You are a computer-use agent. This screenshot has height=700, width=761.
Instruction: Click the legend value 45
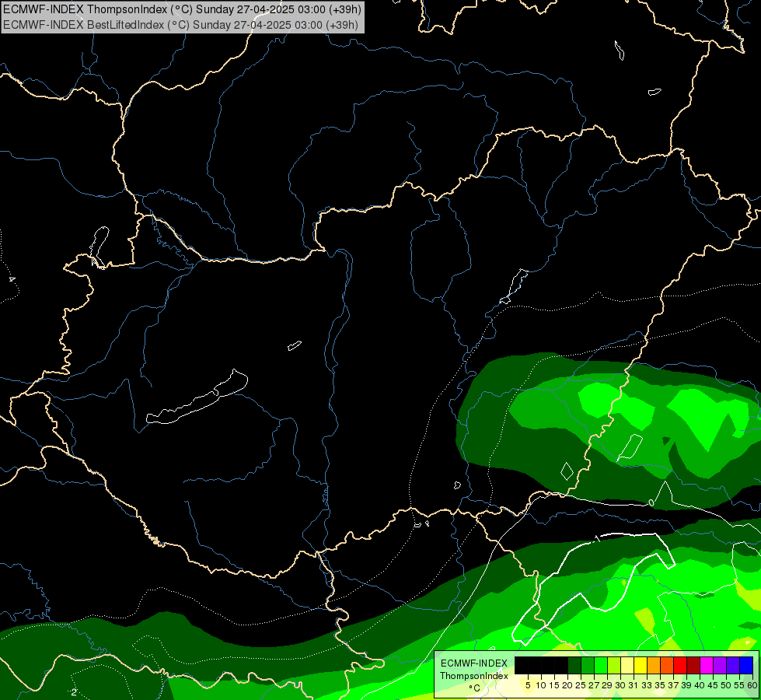click(x=714, y=685)
